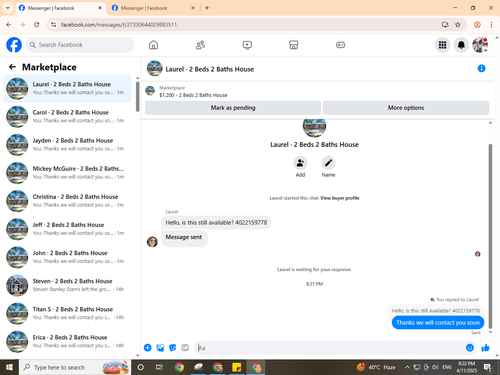Open the account profile picture menu
The width and height of the screenshot is (500, 375).
click(x=480, y=45)
